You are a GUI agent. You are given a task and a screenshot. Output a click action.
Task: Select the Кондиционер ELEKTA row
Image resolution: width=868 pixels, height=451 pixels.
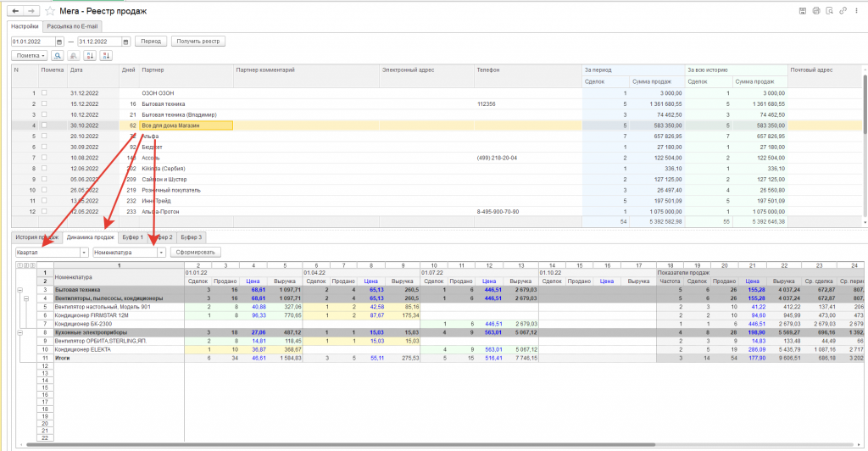119,350
